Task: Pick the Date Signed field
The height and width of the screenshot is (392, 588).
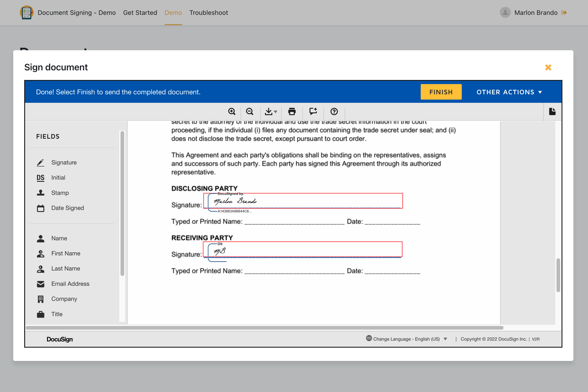Action: 67,208
